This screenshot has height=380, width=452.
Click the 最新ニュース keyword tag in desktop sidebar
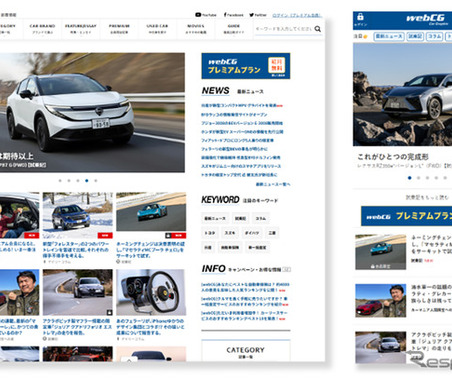(x=215, y=218)
